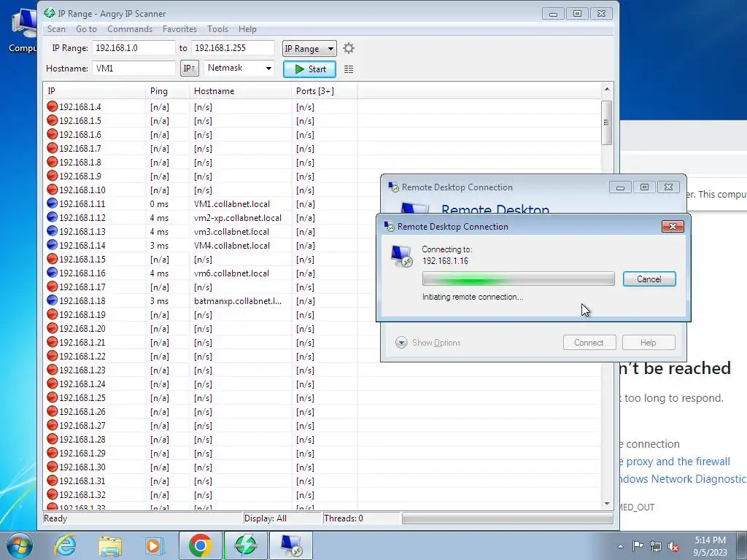The width and height of the screenshot is (747, 560).
Task: Click the blue status dot for 192.168.1.16
Action: [x=52, y=273]
